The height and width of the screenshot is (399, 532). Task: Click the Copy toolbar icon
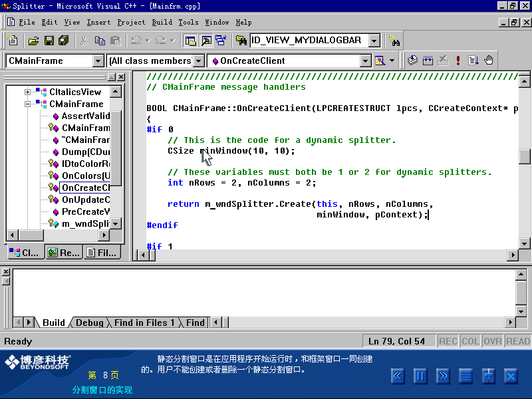click(x=100, y=41)
